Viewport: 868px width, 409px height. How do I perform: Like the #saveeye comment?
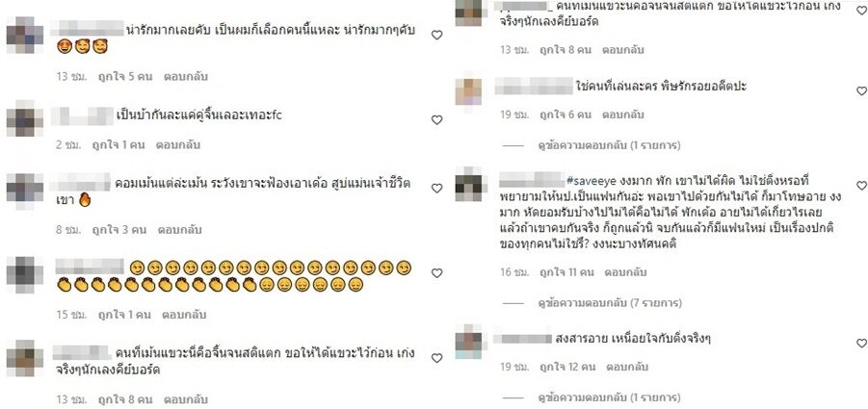click(861, 186)
